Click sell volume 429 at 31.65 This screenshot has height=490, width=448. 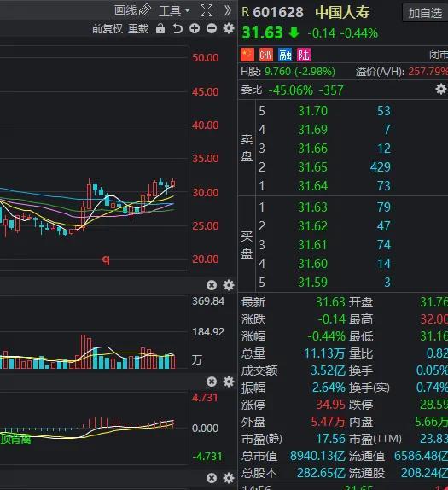(x=381, y=166)
